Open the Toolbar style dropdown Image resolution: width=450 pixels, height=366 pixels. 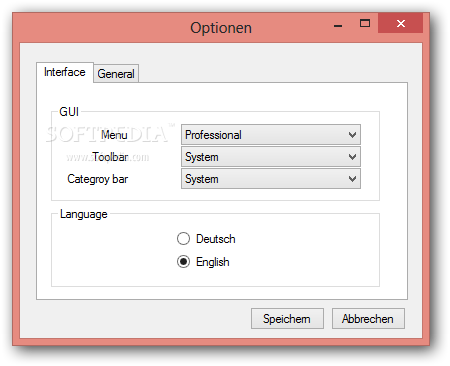[271, 157]
